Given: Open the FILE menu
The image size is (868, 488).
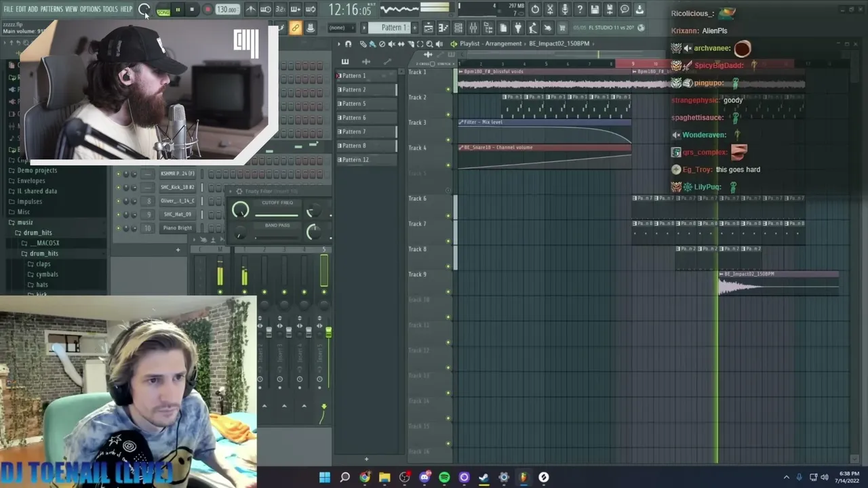Looking at the screenshot, I should point(8,9).
